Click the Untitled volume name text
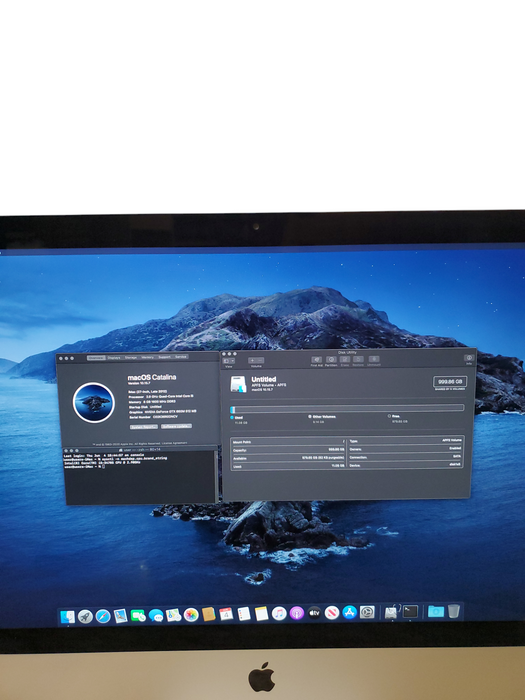Viewport: 525px width, 700px height. (x=263, y=379)
